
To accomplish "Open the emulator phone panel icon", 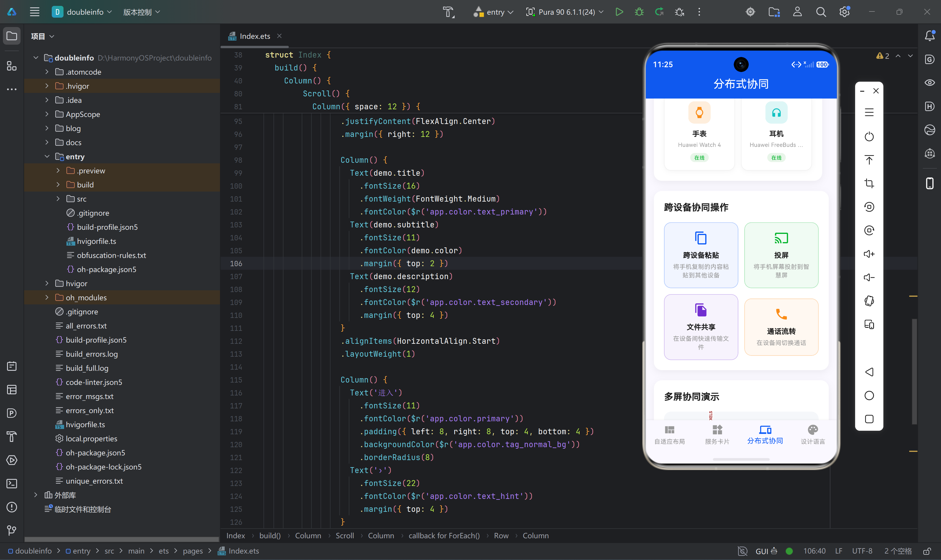I will (929, 183).
